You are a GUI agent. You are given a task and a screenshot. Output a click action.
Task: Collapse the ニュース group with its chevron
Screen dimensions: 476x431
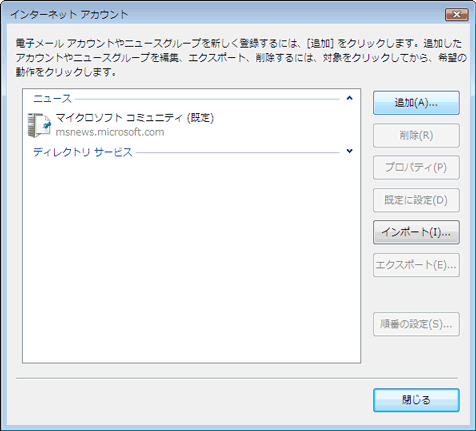(x=349, y=98)
